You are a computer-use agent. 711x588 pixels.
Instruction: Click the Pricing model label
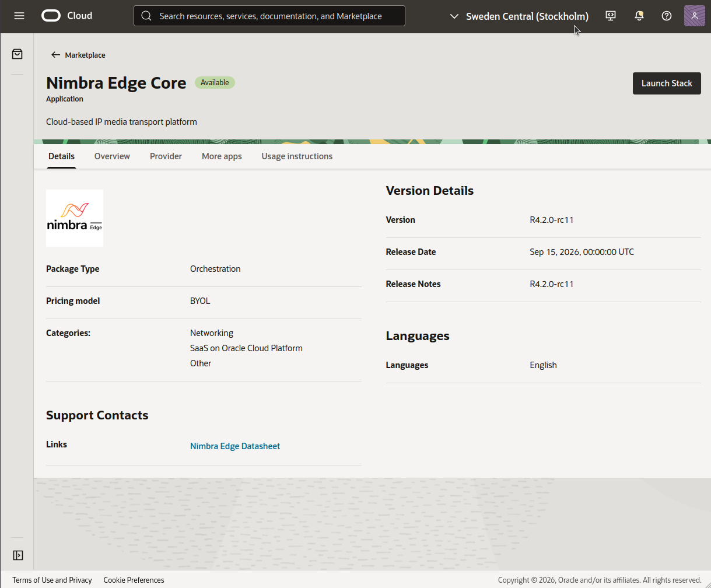point(73,301)
